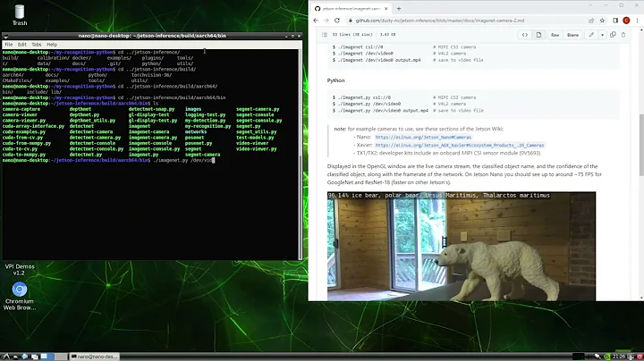Expand the edit options dropdown arrow
Viewport: 644px width, 361px height.
tap(602, 35)
